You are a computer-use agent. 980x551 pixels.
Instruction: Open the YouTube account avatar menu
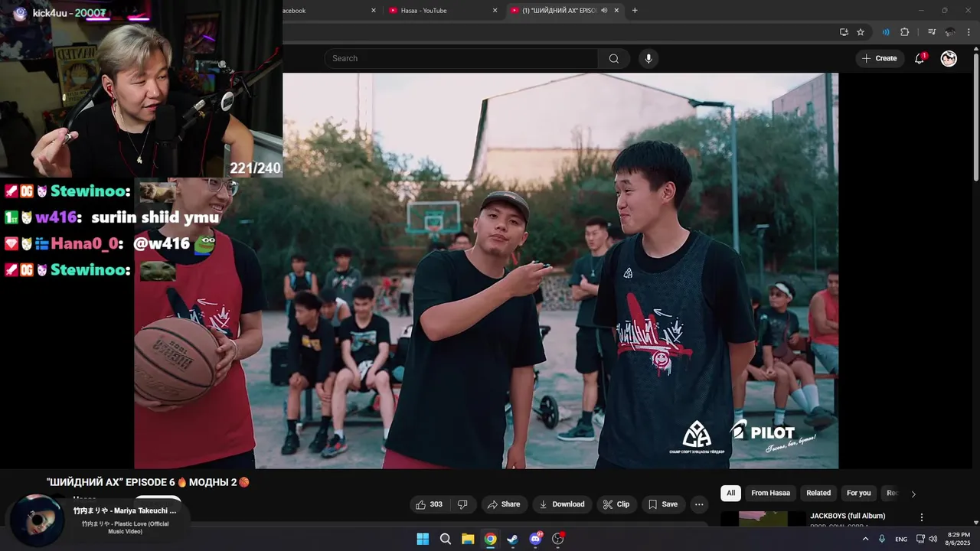949,58
